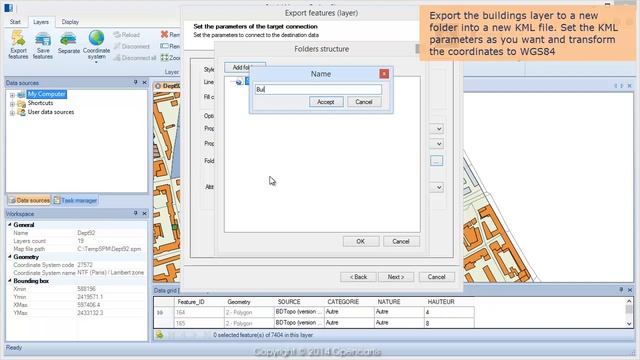Screen dimensions: 640x360
Task: Select User data sources node
Action: point(51,112)
